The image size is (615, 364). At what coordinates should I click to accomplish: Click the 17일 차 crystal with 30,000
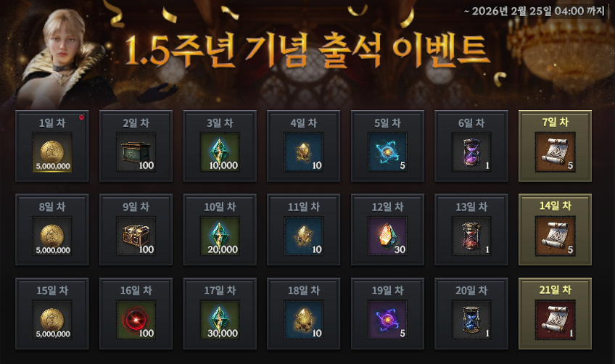(x=220, y=320)
